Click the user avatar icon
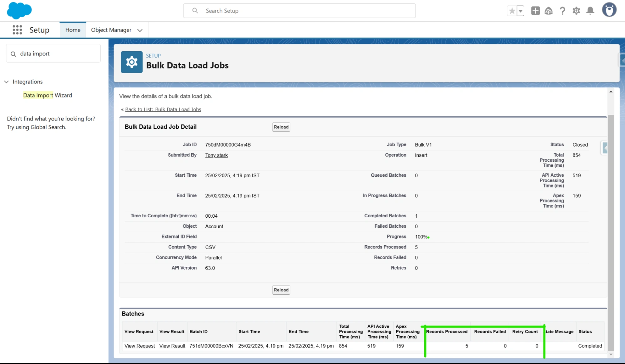The height and width of the screenshot is (364, 625). [609, 10]
